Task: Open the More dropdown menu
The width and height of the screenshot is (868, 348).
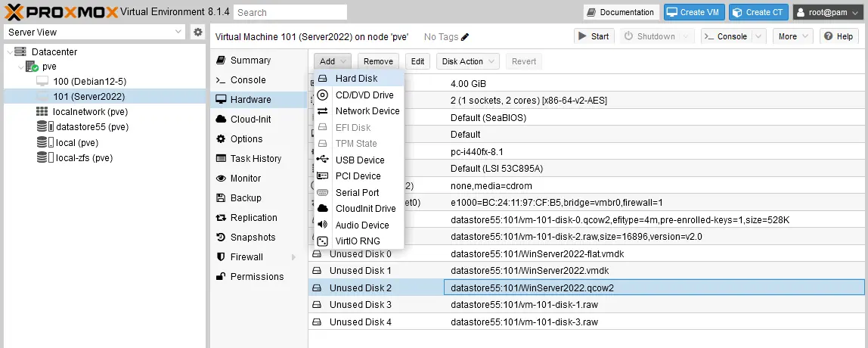Action: [792, 36]
